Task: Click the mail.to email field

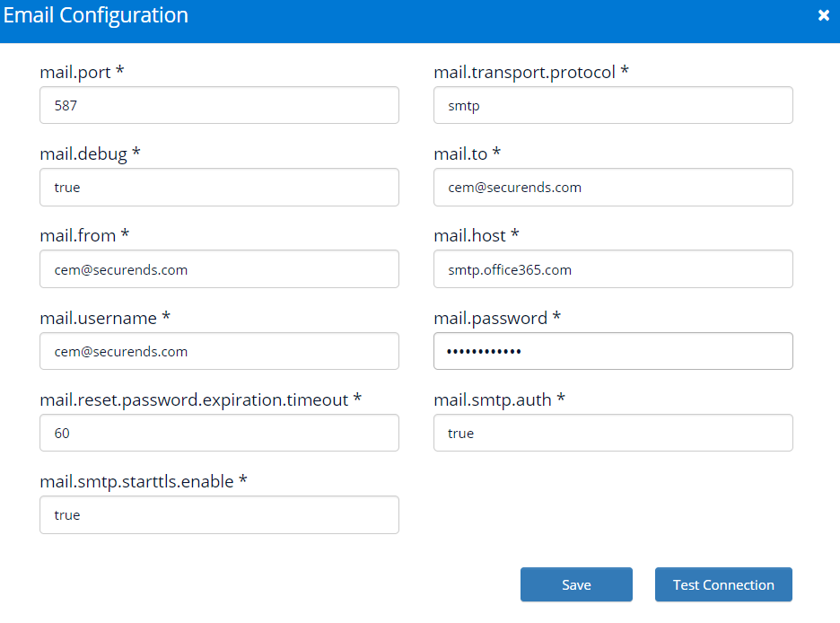Action: [613, 187]
